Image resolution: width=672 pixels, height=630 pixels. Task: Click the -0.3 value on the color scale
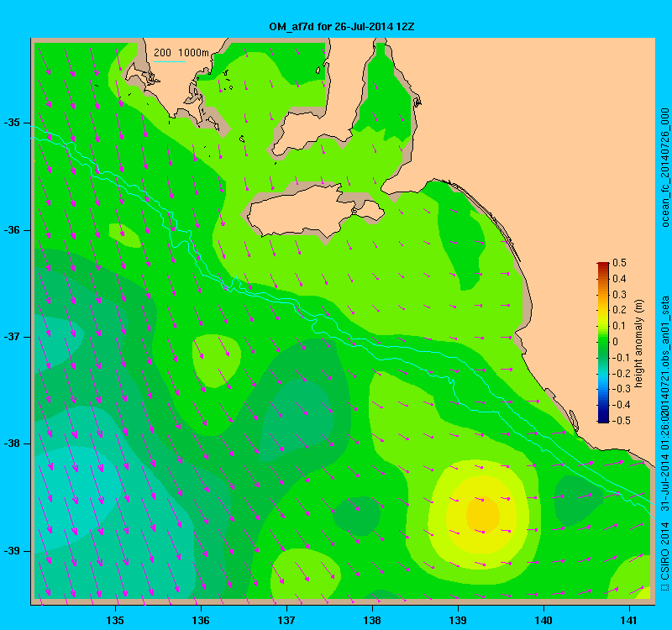[620, 389]
